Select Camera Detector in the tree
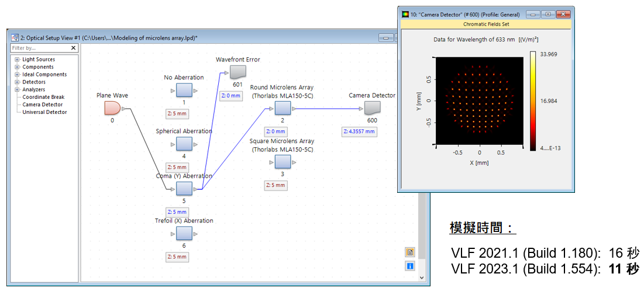This screenshot has width=644, height=291. [42, 104]
